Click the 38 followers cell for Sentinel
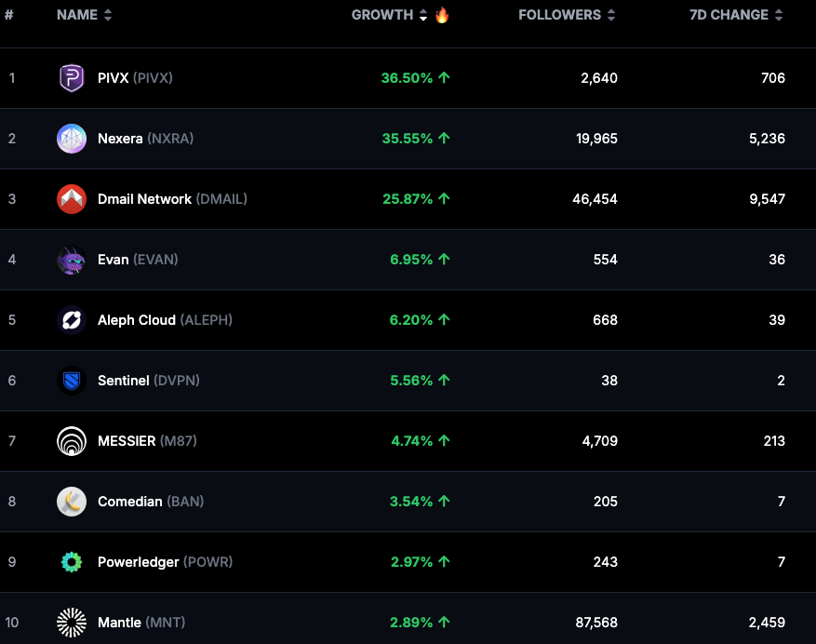 pyautogui.click(x=609, y=381)
